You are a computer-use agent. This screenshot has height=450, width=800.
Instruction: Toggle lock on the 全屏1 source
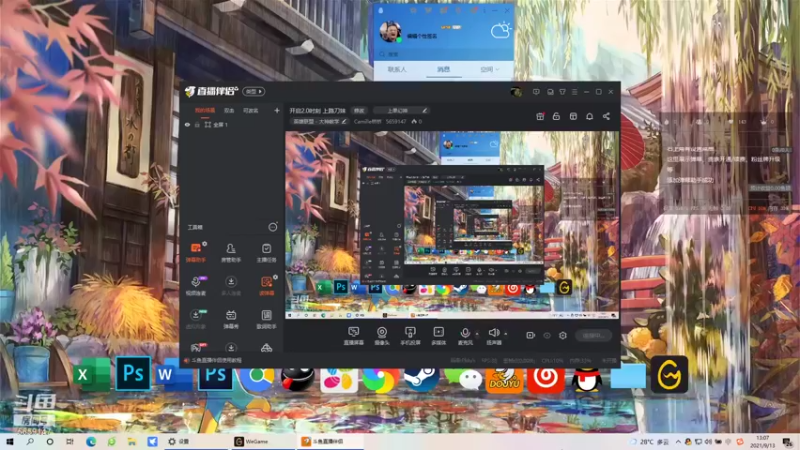coord(197,124)
